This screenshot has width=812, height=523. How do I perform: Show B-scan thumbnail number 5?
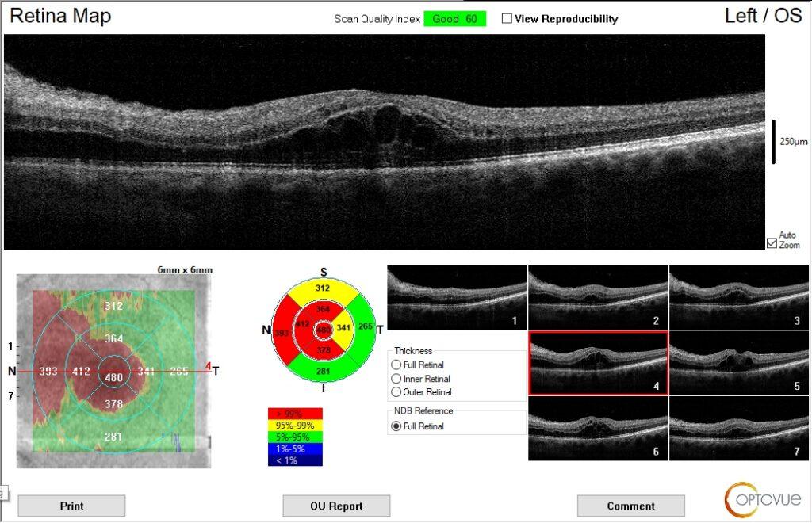(738, 362)
